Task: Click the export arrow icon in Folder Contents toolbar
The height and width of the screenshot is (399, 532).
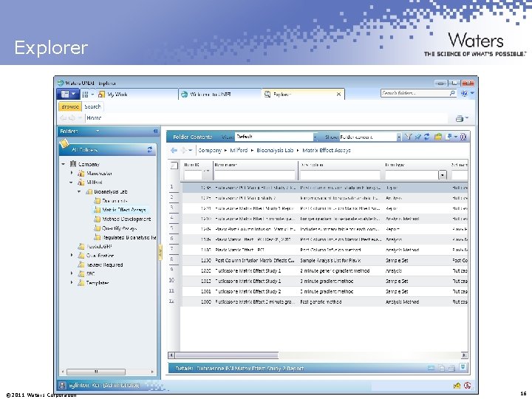Action: coord(449,137)
